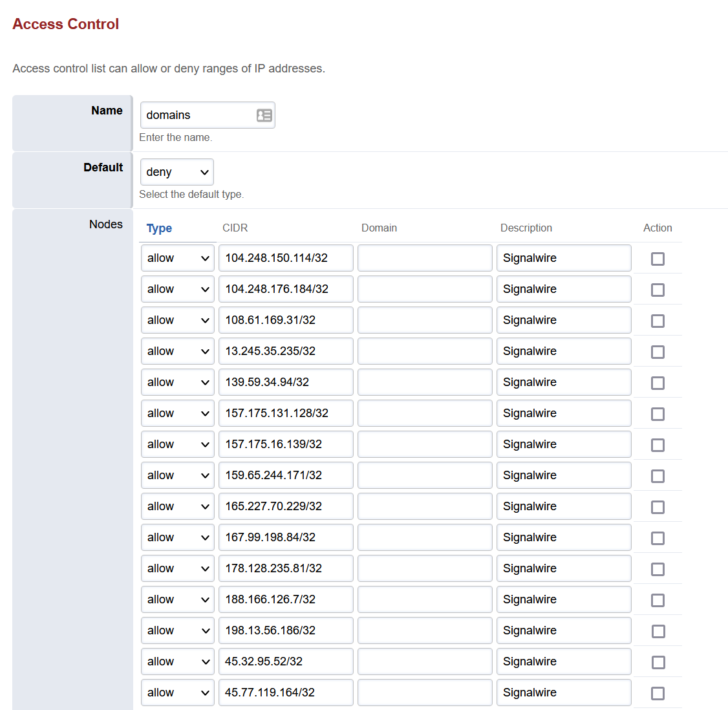Open the Type dropdown for 157.175.16.139/32
The height and width of the screenshot is (710, 728).
(x=177, y=444)
